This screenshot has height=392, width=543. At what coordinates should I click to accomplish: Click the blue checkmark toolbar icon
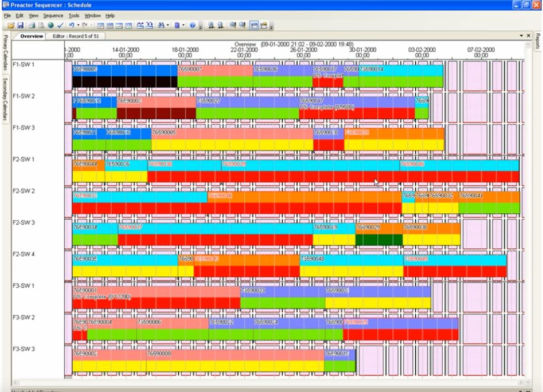60,26
